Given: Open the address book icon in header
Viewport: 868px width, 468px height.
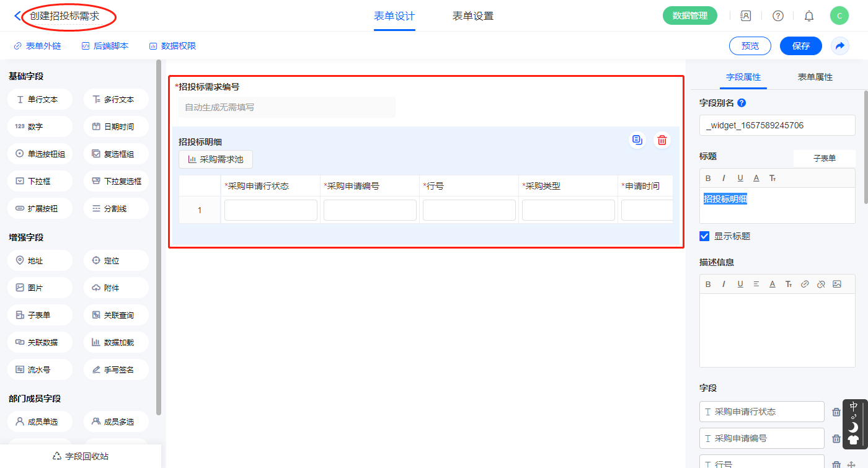Looking at the screenshot, I should tap(746, 16).
